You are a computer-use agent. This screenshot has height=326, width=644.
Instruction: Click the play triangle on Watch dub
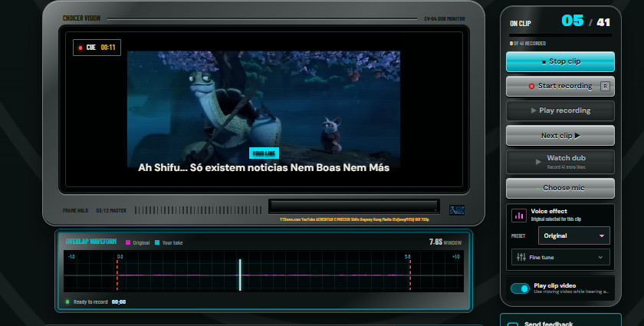tap(538, 162)
